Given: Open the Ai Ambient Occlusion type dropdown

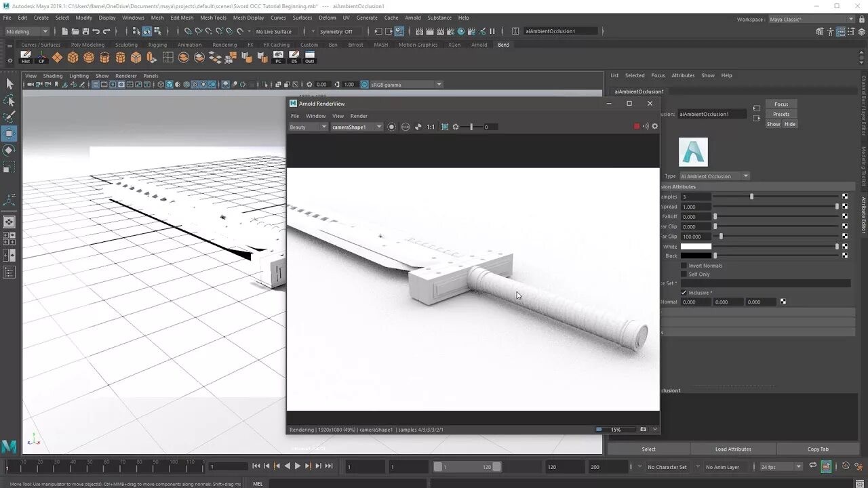Looking at the screenshot, I should (745, 176).
